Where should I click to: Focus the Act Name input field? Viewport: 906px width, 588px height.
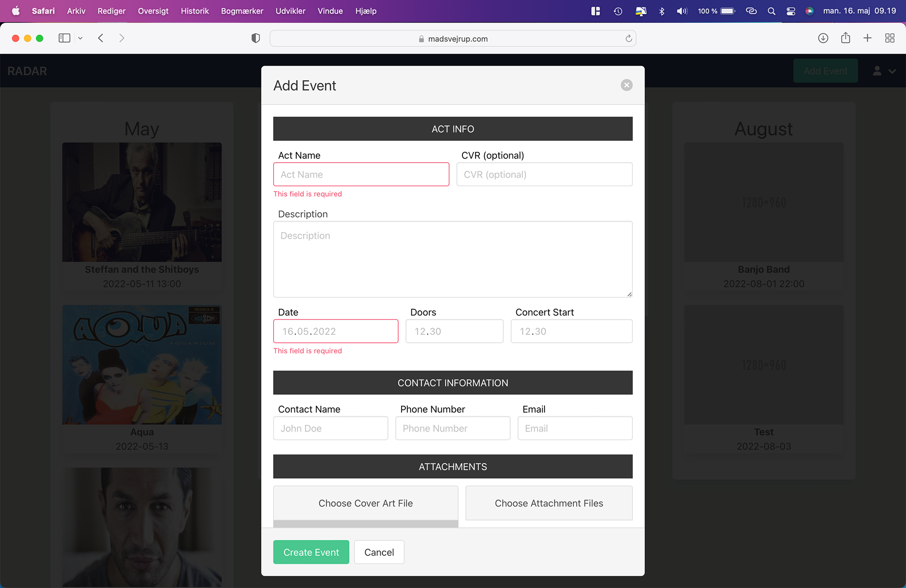click(361, 174)
